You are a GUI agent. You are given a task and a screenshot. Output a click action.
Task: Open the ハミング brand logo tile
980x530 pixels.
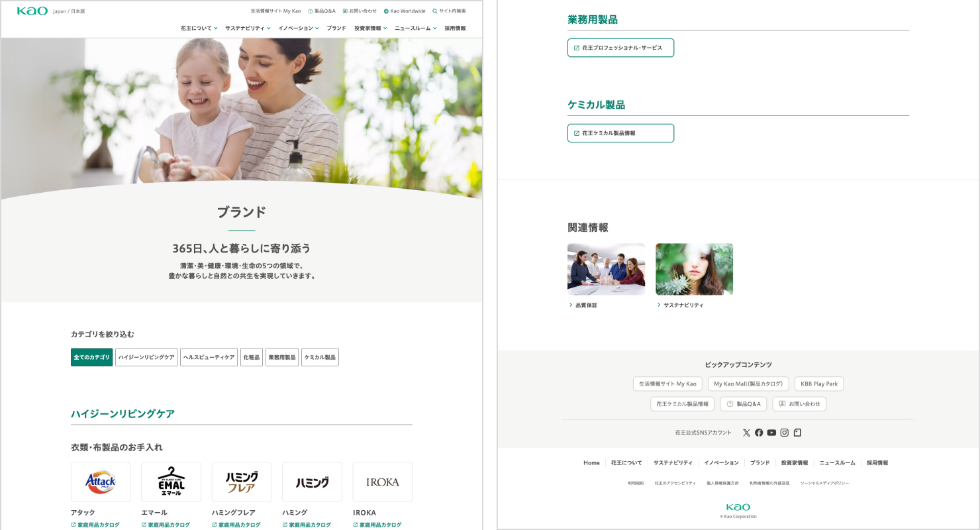point(312,482)
